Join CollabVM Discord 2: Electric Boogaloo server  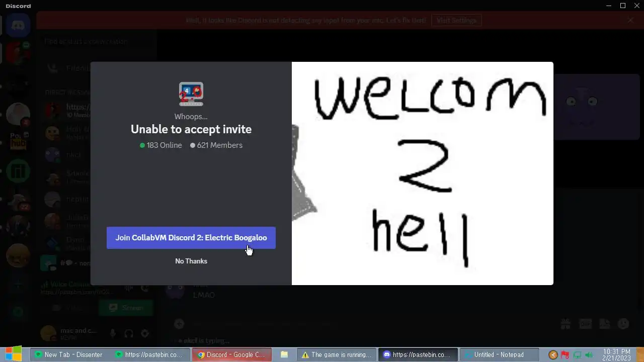pyautogui.click(x=191, y=238)
